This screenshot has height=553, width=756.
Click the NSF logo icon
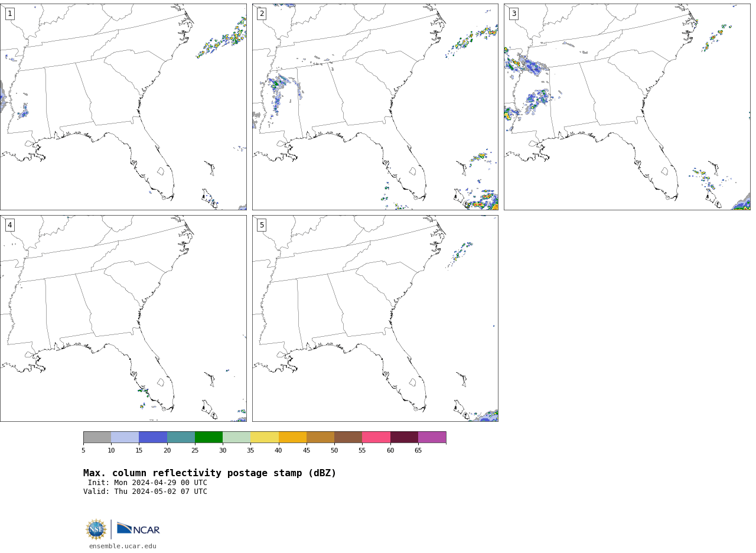(x=96, y=529)
